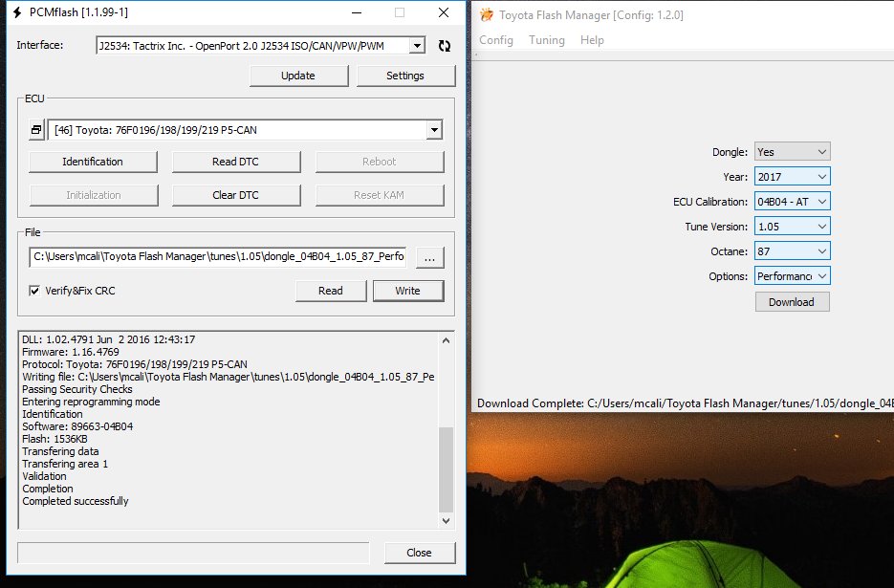Click 'Transfering area 1' log line

(65, 464)
